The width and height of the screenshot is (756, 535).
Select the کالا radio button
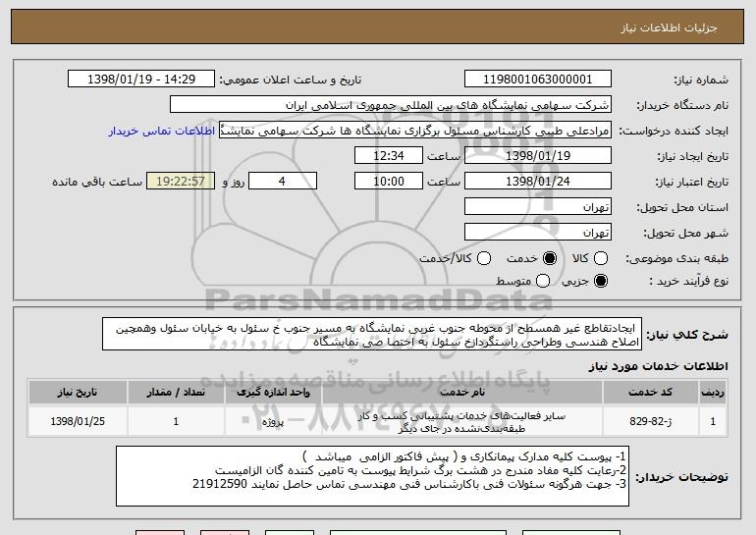pos(601,258)
